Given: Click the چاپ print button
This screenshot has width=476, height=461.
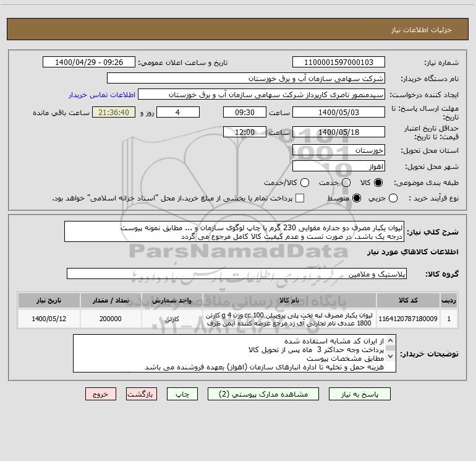Looking at the screenshot, I should 182,394.
